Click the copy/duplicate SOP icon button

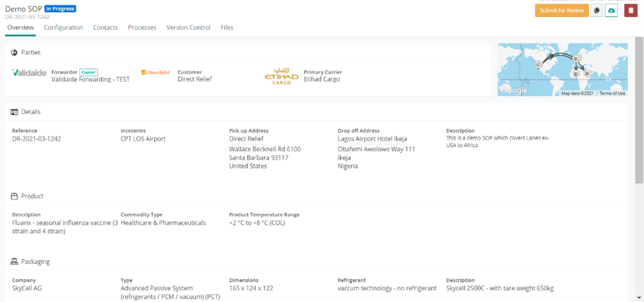[x=597, y=11]
